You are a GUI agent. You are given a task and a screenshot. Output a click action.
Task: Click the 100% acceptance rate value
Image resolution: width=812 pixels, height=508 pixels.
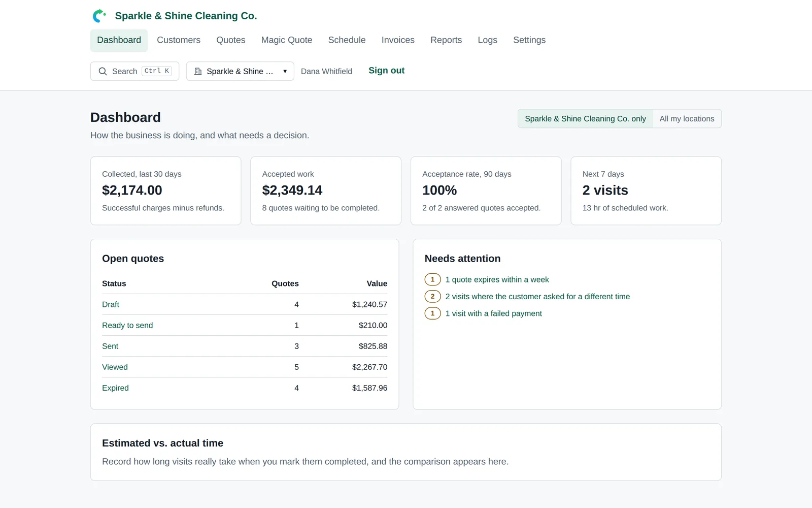439,190
